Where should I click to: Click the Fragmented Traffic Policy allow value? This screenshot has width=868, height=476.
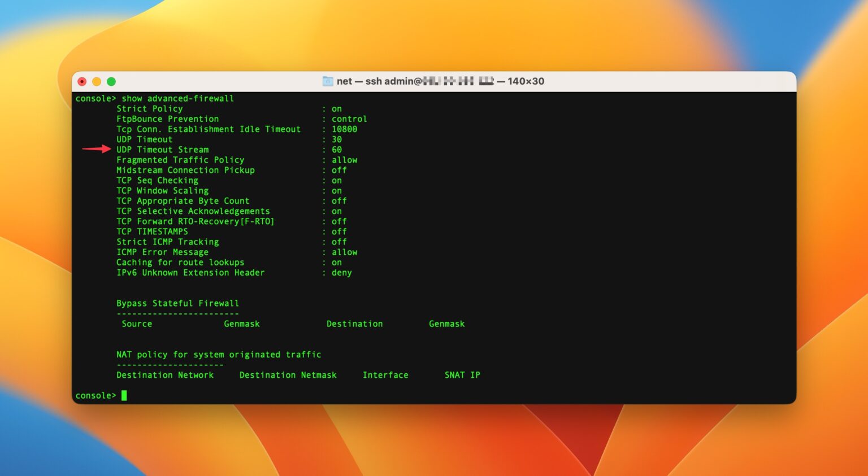pyautogui.click(x=344, y=160)
